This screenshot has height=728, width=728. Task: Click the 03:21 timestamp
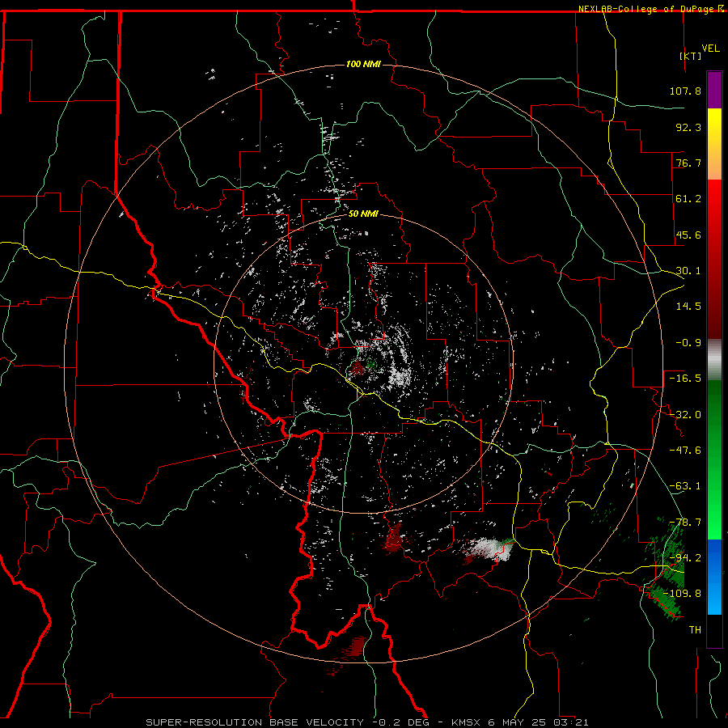tap(569, 722)
